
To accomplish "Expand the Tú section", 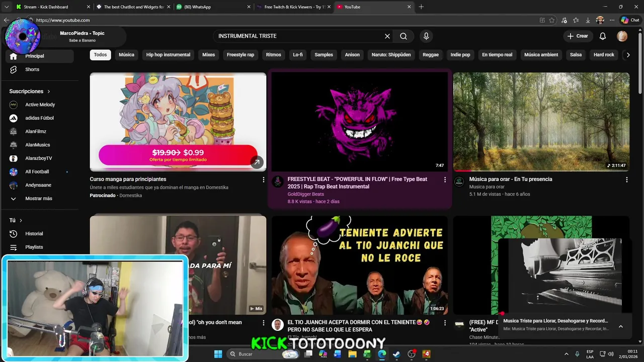I will point(16,220).
